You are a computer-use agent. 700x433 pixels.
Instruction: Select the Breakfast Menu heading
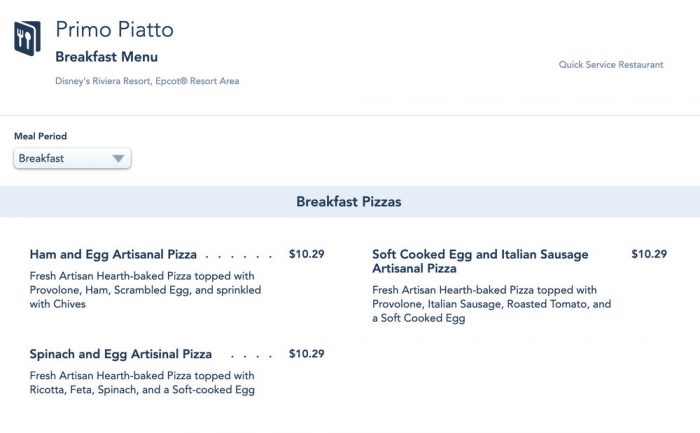(x=106, y=57)
